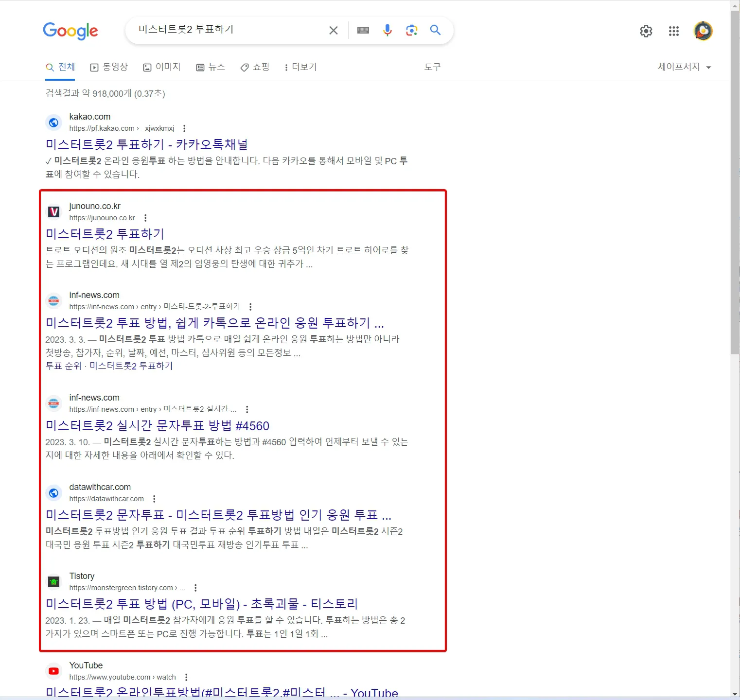Click the https://pf.kakao.com URL breadcrumb
This screenshot has width=740, height=700.
pyautogui.click(x=122, y=128)
